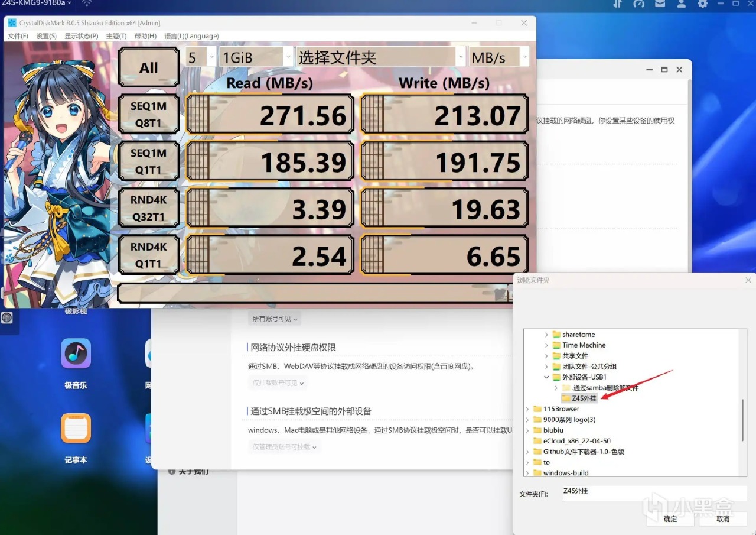Viewport: 756px width, 535px height.
Task: Open the 文件(F) menu
Action: point(18,36)
